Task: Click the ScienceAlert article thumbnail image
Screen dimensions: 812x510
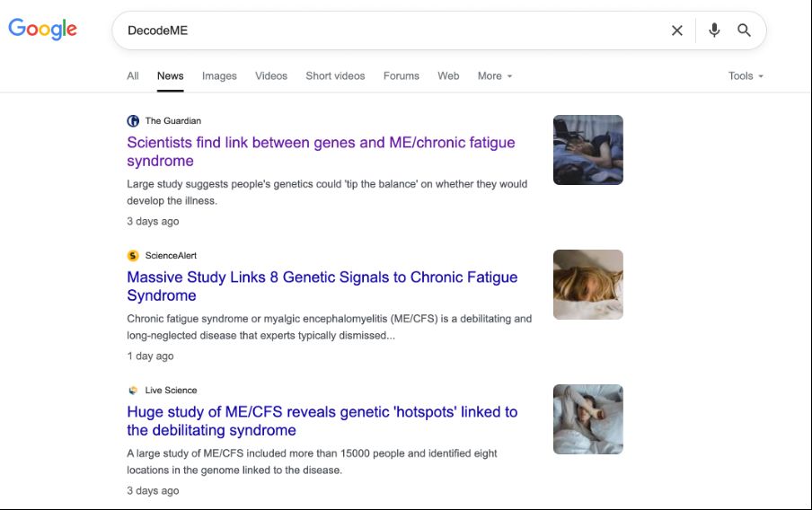Action: pos(588,285)
